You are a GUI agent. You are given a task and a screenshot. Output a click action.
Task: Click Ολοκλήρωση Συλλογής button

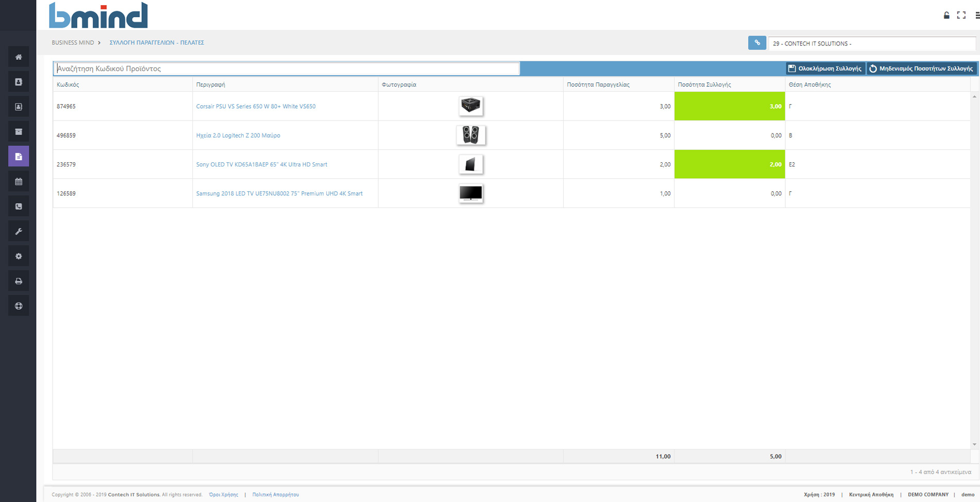(825, 69)
